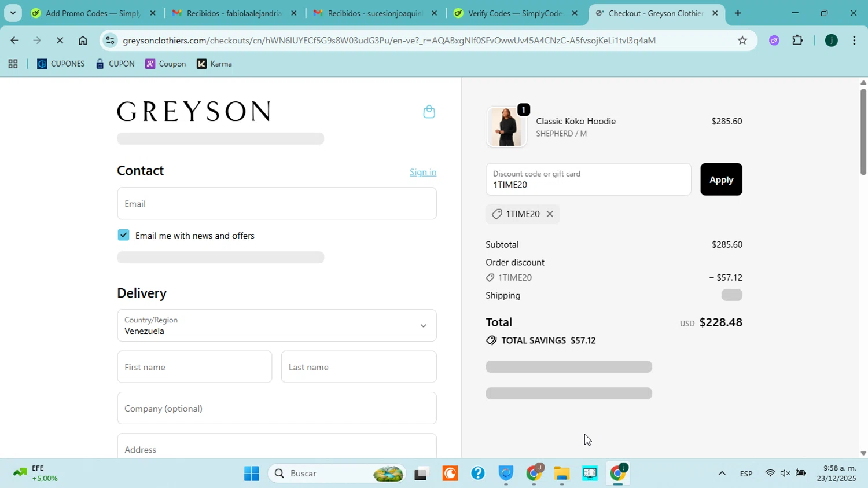Switch to Recibidos fabiolaalejandria Gmail tab

pyautogui.click(x=234, y=13)
